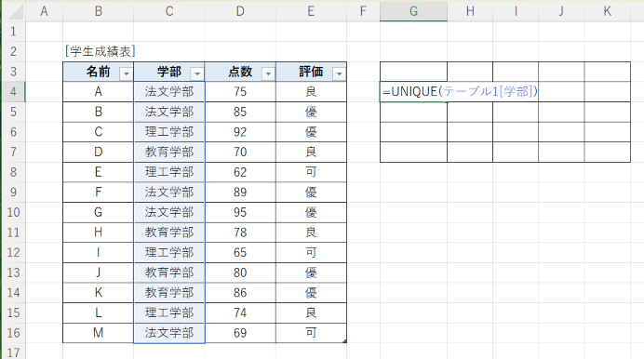Image resolution: width=644 pixels, height=359 pixels.
Task: Click the select-all corner of the sheet
Action: [14, 11]
